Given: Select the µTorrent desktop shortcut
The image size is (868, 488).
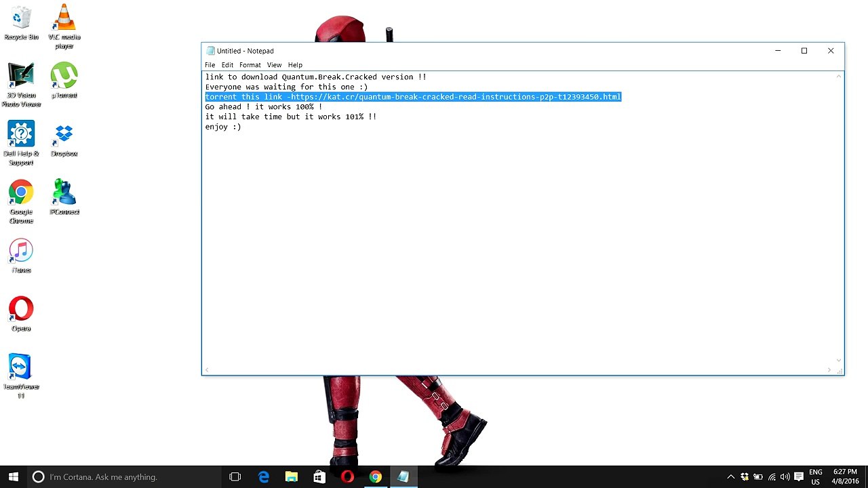Looking at the screenshot, I should pyautogui.click(x=64, y=80).
